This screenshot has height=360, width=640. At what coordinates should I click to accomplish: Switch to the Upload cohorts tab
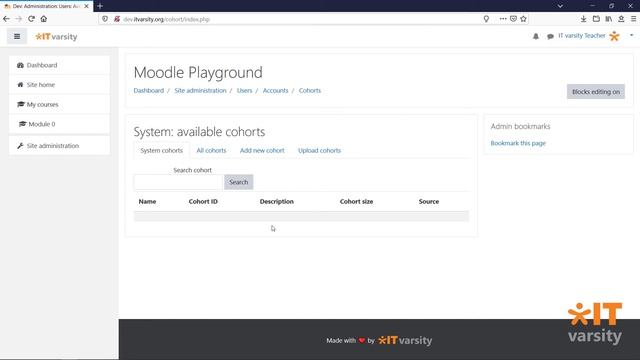click(x=320, y=151)
